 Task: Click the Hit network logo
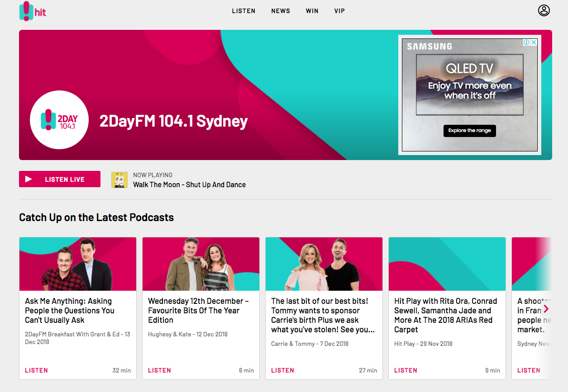click(33, 11)
